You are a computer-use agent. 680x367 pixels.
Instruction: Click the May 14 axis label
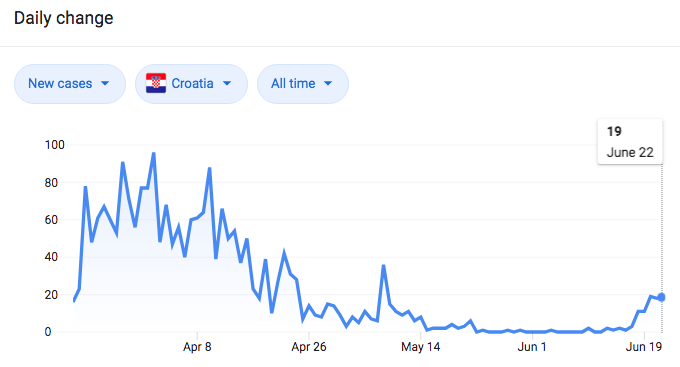coord(421,347)
